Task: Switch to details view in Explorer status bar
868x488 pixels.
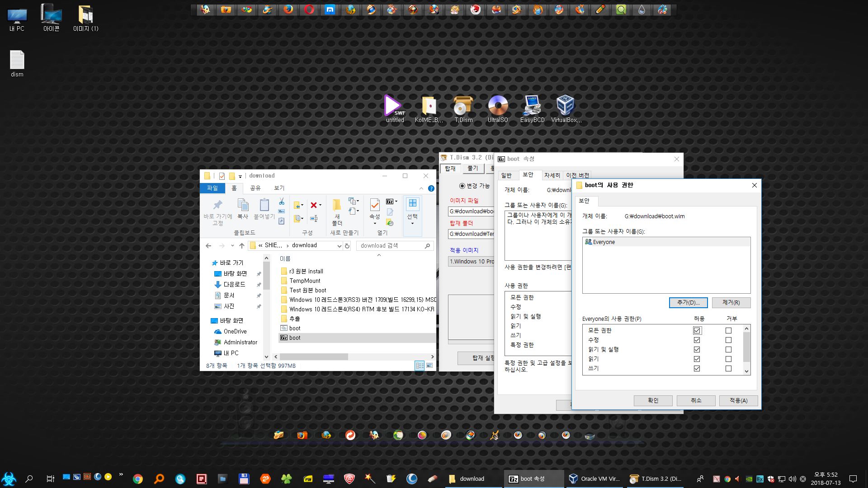Action: click(x=420, y=366)
